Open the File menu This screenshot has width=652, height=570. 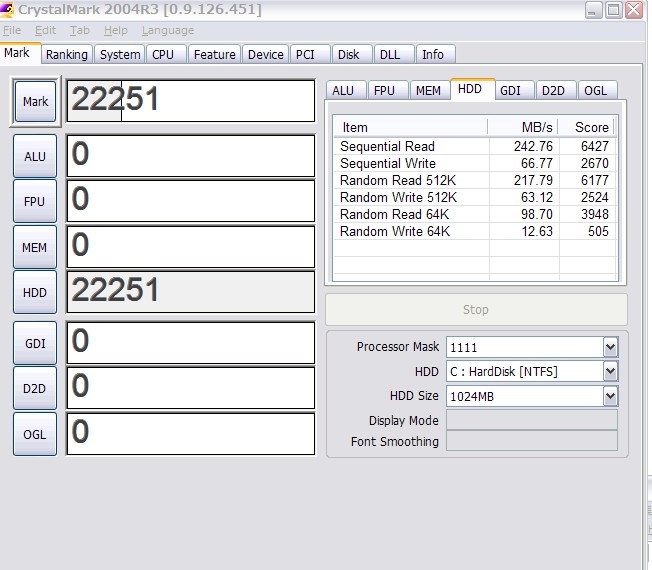(13, 31)
